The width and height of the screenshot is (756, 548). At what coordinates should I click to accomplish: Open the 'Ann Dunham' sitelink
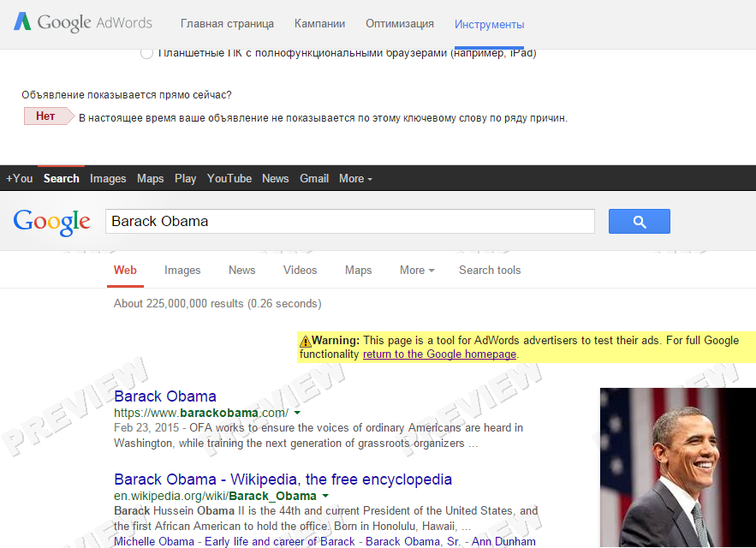(503, 541)
